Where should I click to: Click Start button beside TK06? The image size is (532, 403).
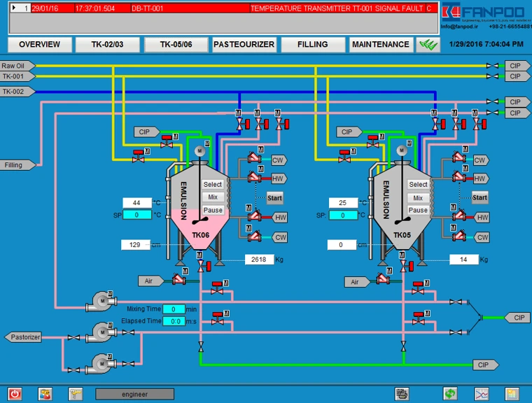tap(274, 198)
